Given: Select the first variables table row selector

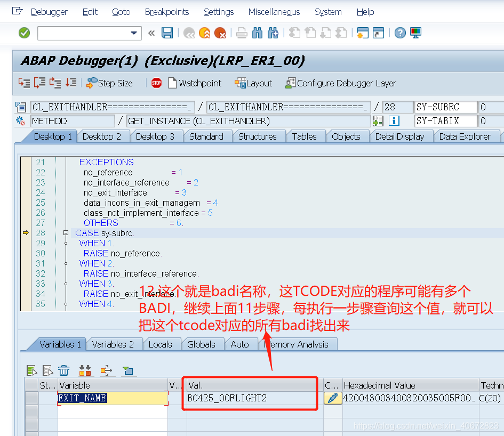Looking at the screenshot, I should (x=31, y=398).
